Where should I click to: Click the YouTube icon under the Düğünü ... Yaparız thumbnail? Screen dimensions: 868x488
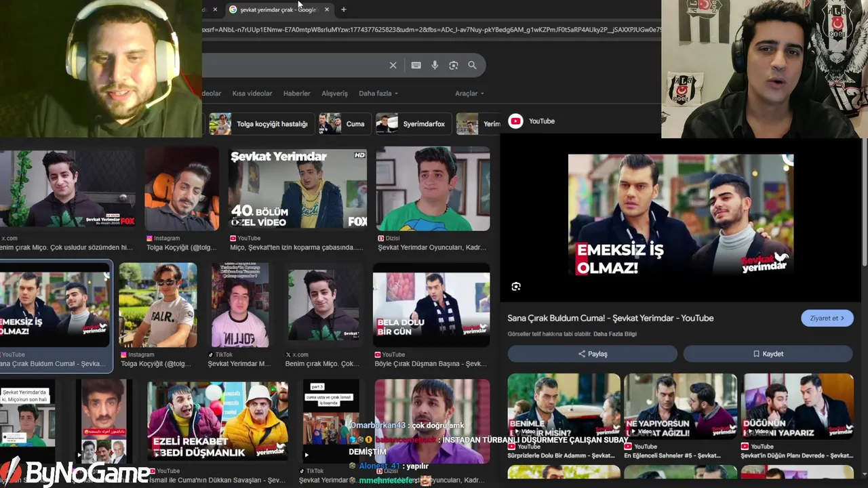[745, 447]
